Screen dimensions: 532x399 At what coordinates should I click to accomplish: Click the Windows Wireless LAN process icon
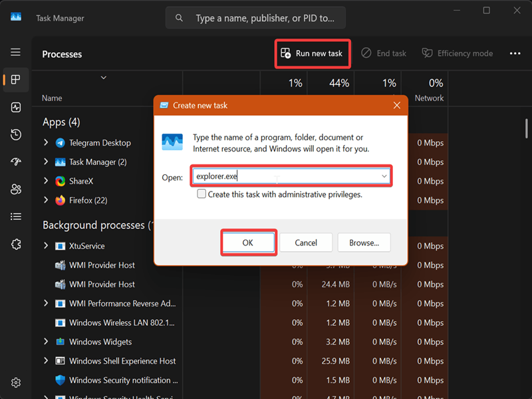(60, 323)
